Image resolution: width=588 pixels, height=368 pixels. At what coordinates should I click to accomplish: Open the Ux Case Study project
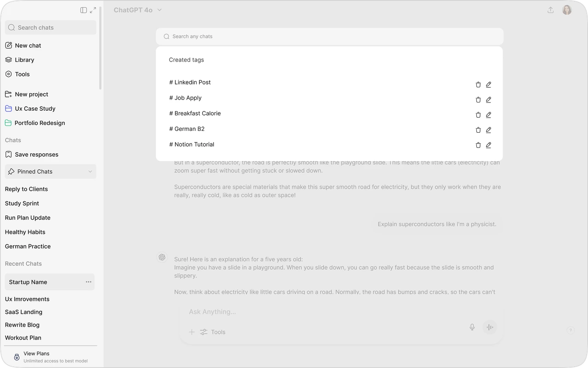point(35,108)
